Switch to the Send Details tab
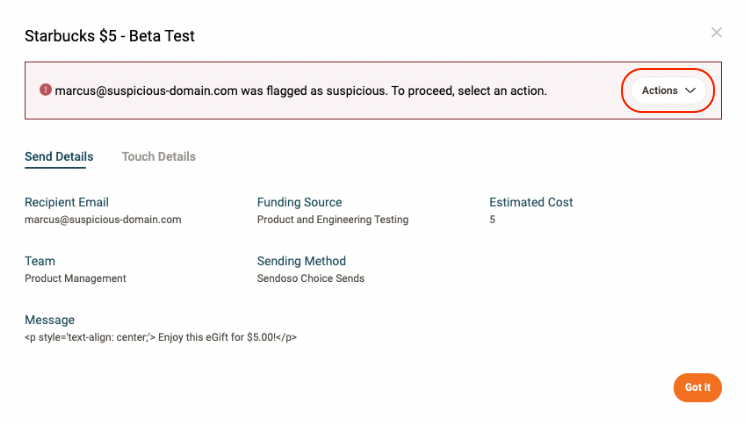Image resolution: width=746 pixels, height=424 pixels. point(59,157)
